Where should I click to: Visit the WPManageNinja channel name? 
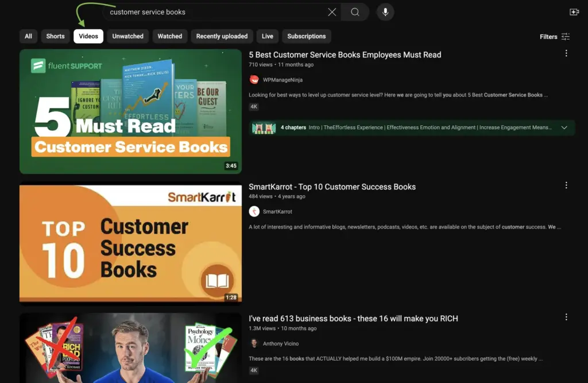283,80
